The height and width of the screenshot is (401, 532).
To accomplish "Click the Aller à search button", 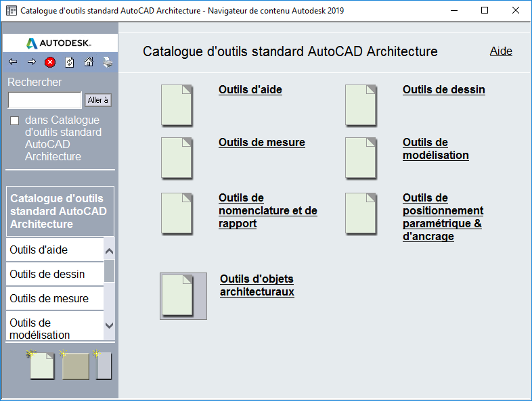I will 98,100.
